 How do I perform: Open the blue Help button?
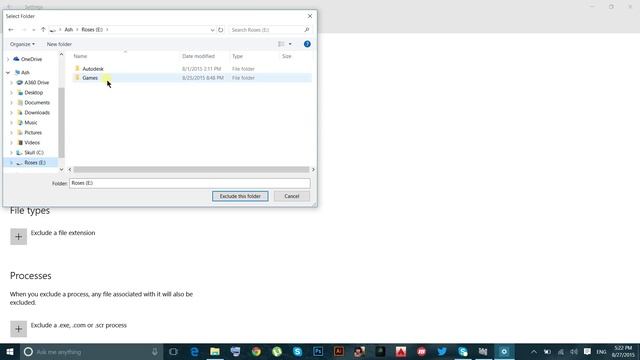pyautogui.click(x=307, y=44)
